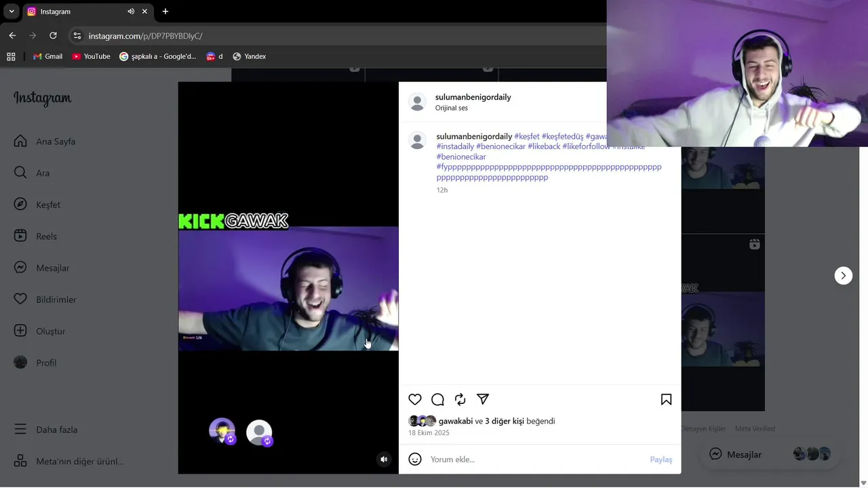Image resolution: width=868 pixels, height=488 pixels.
Task: Reload the page in the browser
Action: tap(53, 35)
